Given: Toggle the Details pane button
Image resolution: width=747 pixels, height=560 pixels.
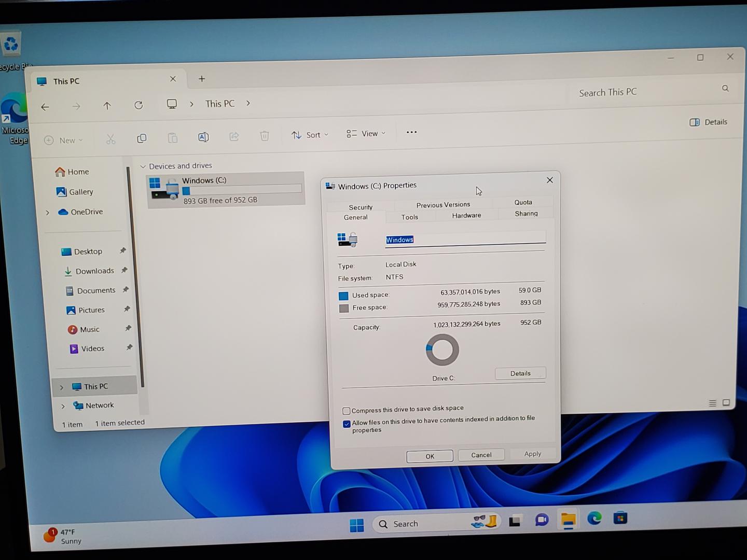Looking at the screenshot, I should click(709, 122).
